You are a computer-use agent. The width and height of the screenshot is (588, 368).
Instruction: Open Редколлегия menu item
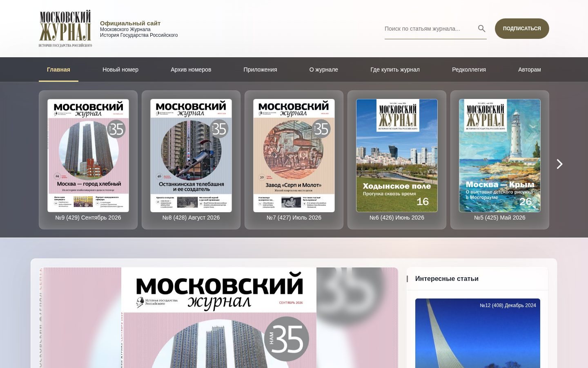click(x=469, y=70)
